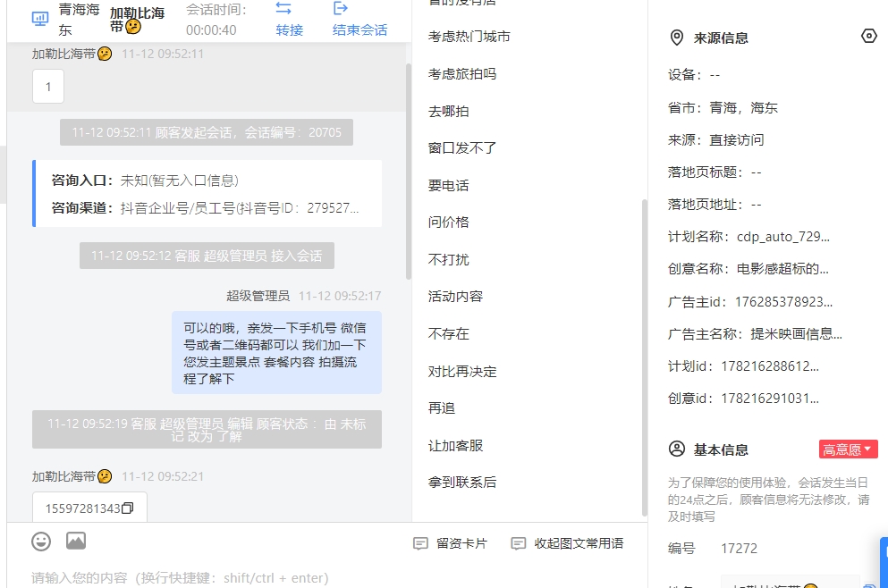
Task: Click the notice 客服 超级管理员 接入会话
Action: [207, 256]
